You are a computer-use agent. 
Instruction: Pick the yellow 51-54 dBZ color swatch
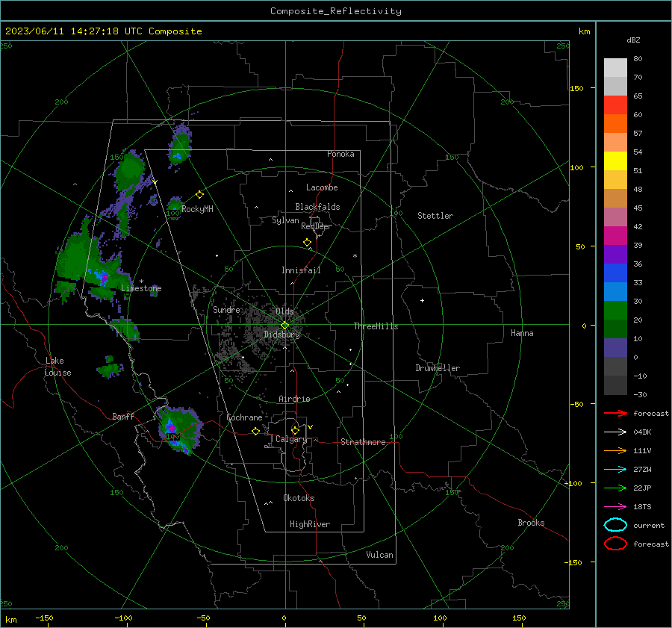pos(615,161)
